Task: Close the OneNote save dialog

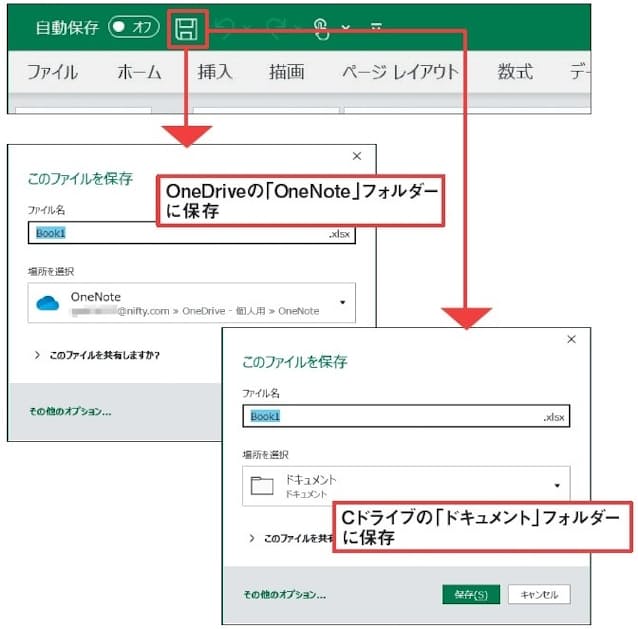Action: click(357, 156)
